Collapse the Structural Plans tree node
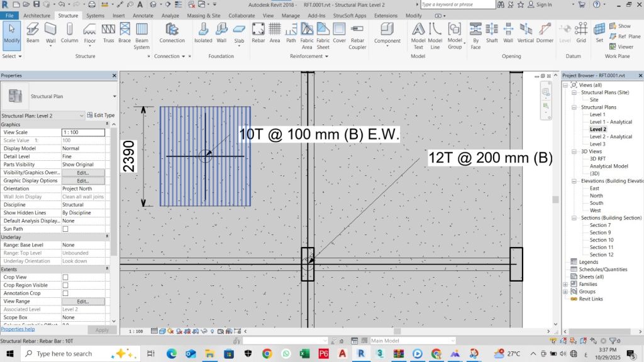The width and height of the screenshot is (644, 362). [x=574, y=107]
